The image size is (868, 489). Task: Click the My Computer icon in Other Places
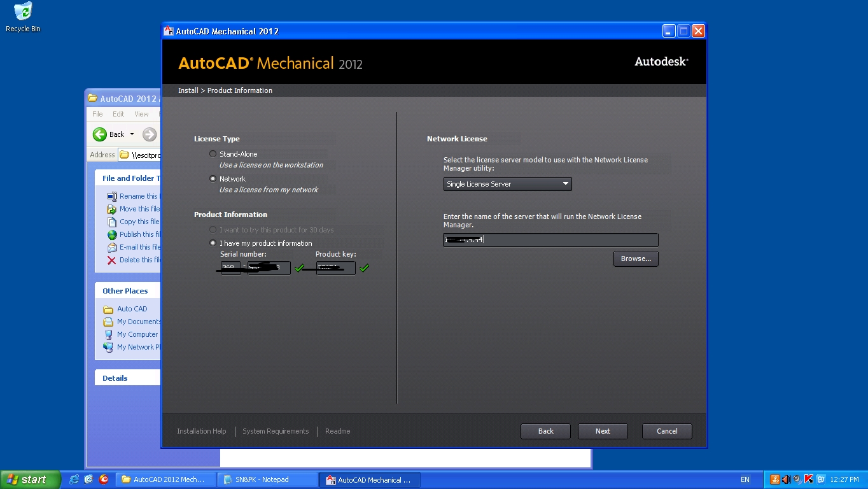click(x=108, y=334)
